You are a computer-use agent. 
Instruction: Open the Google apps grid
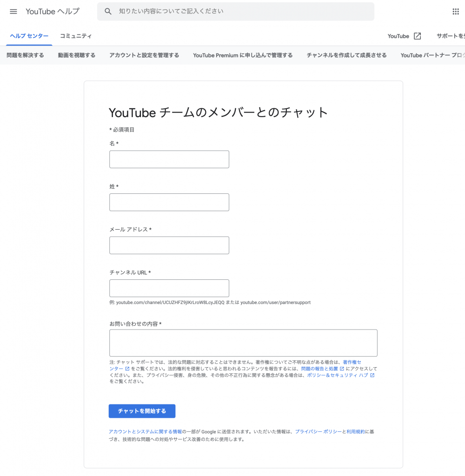tap(455, 12)
